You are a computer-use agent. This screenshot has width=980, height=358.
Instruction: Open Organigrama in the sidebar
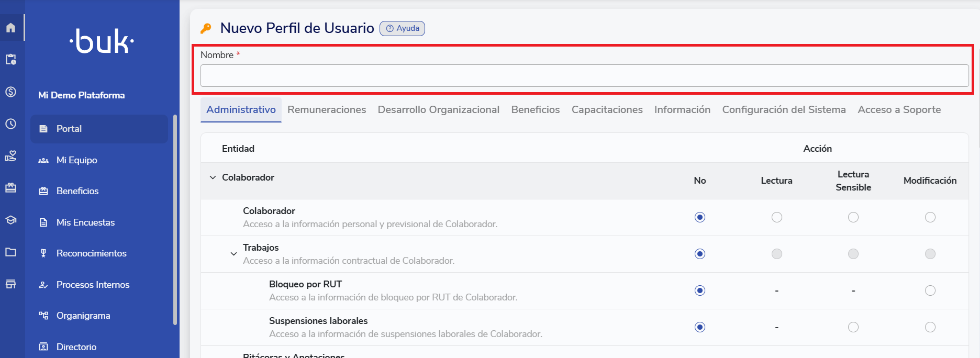click(x=83, y=316)
